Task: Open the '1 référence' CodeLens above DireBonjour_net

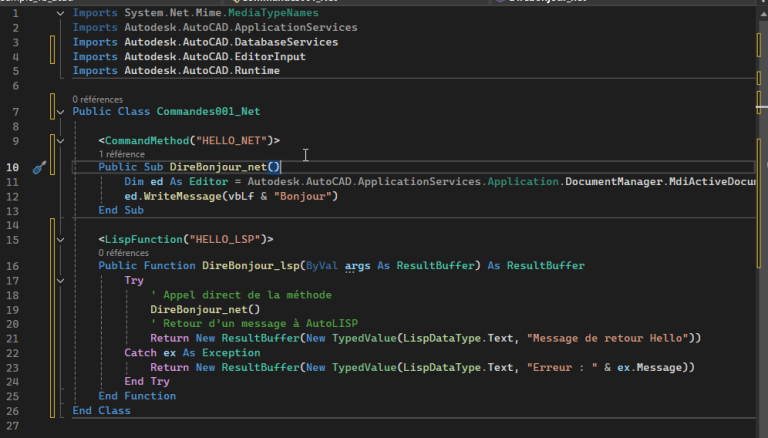Action: [x=121, y=154]
